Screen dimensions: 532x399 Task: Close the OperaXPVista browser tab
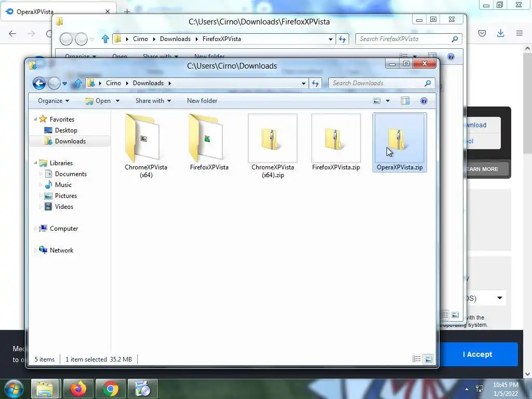coord(108,11)
